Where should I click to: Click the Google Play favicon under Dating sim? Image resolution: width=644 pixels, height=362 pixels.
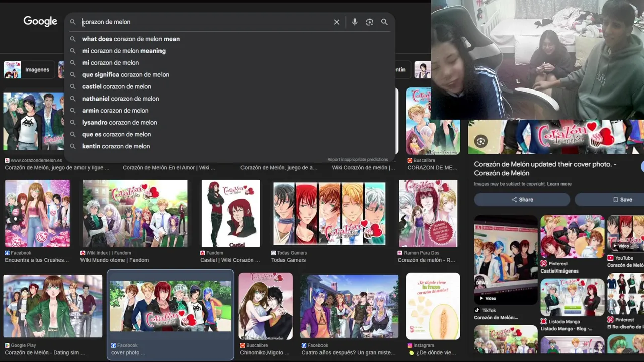(7, 346)
